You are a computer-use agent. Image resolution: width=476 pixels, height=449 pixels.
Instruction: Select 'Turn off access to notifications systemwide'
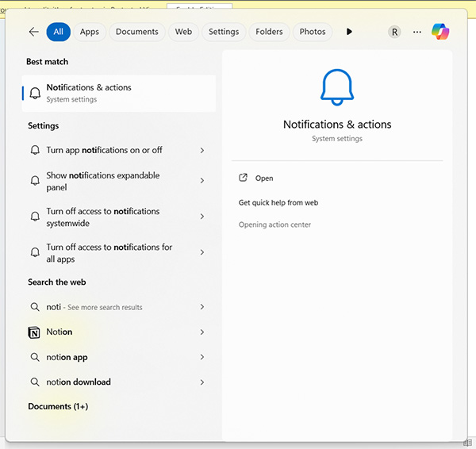coord(111,217)
